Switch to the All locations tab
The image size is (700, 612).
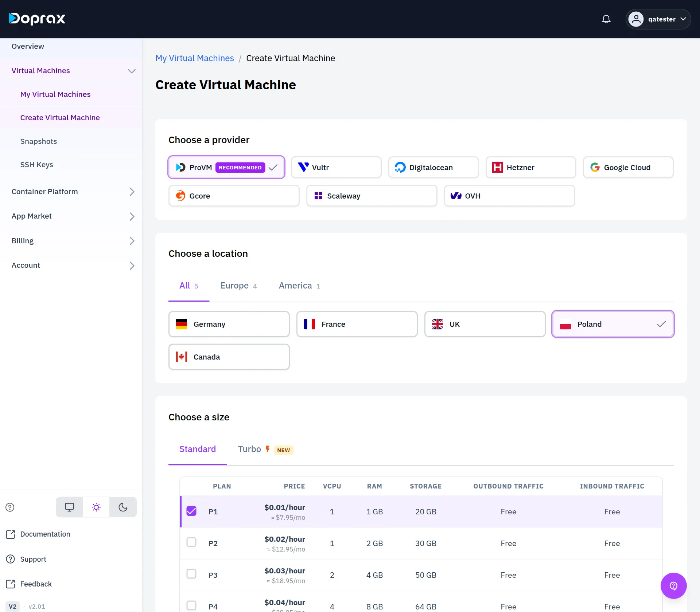[189, 286]
